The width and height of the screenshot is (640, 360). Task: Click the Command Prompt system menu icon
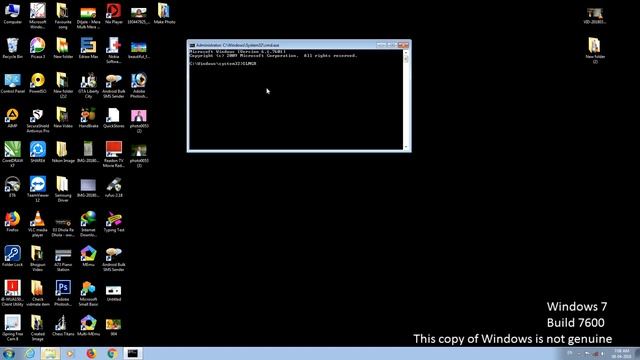click(192, 45)
